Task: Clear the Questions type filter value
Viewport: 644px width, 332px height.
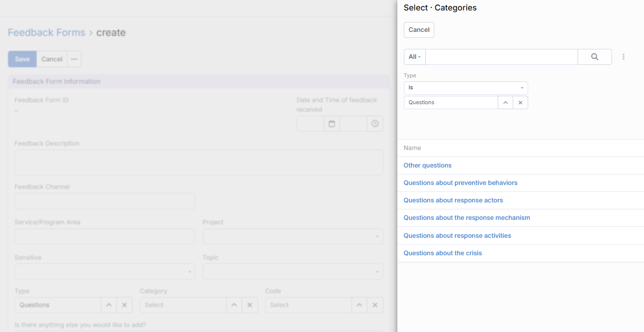Action: [520, 103]
